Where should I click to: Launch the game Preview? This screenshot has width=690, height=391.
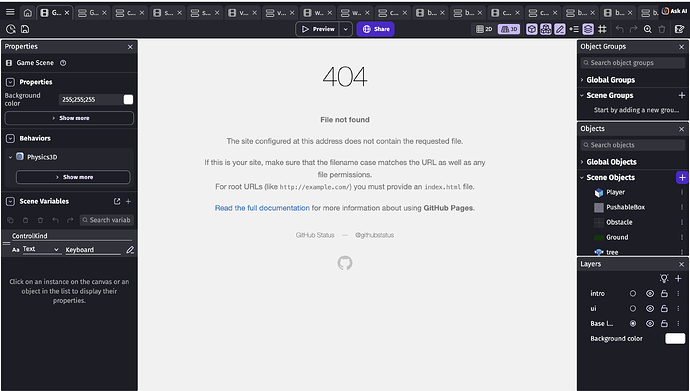pos(318,29)
